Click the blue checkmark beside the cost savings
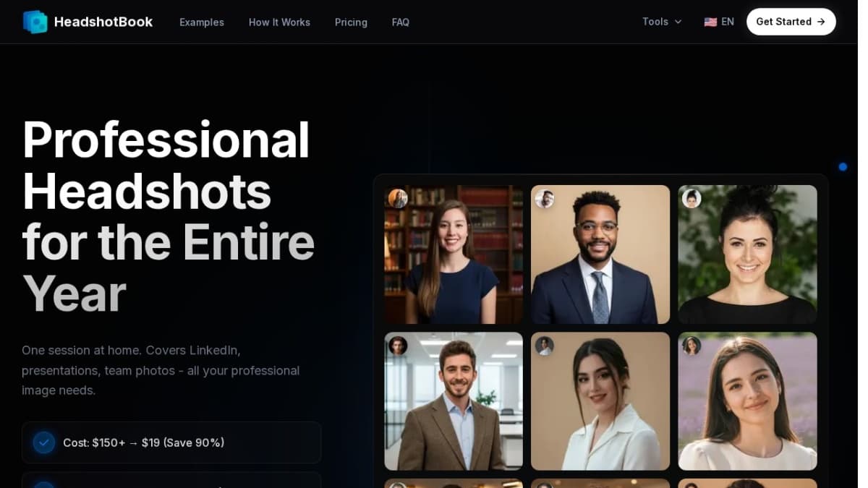 [x=44, y=442]
